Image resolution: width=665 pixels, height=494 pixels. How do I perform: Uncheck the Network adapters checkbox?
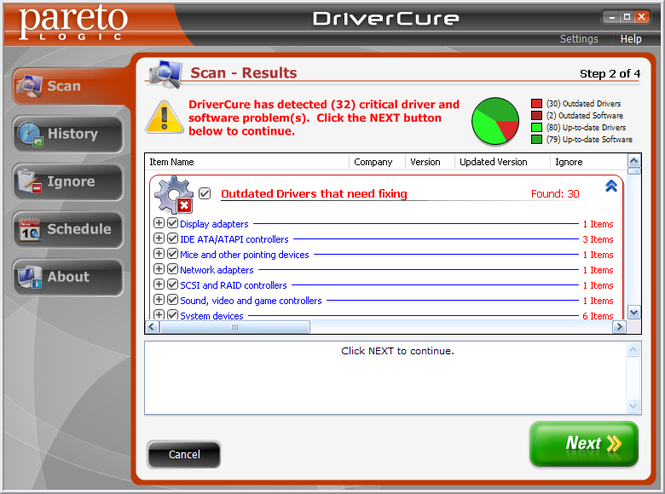coord(172,269)
